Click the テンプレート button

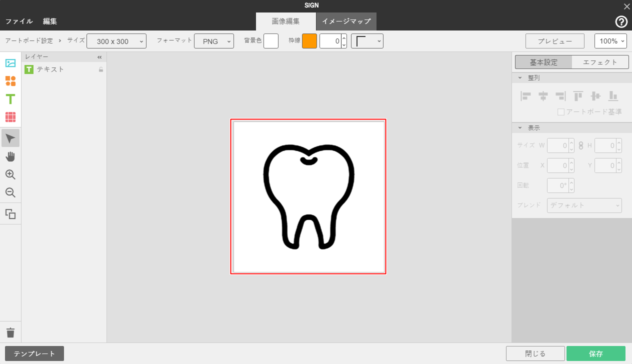[34, 353]
